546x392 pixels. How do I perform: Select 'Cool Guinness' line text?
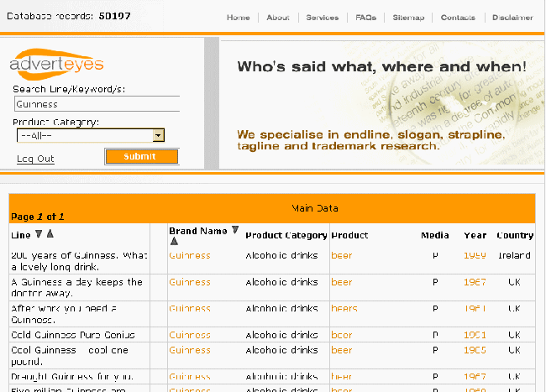(70, 356)
